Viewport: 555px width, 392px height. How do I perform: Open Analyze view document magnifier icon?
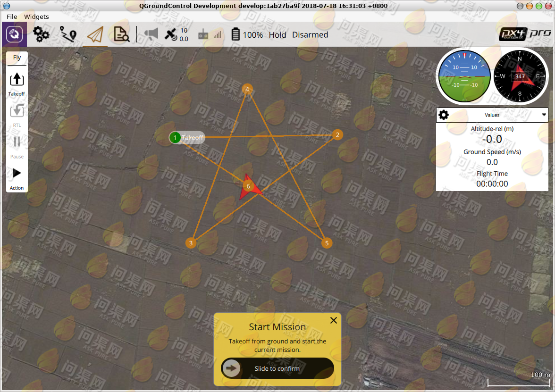121,35
